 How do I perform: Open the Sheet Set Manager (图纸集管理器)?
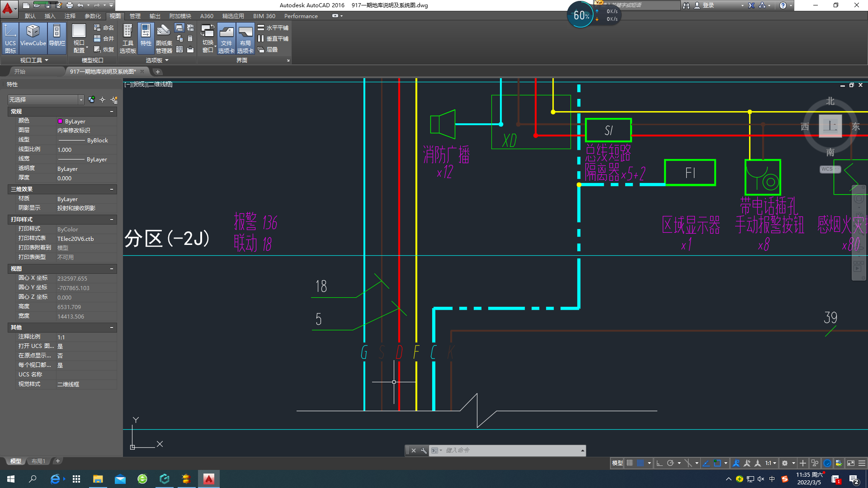coord(164,38)
